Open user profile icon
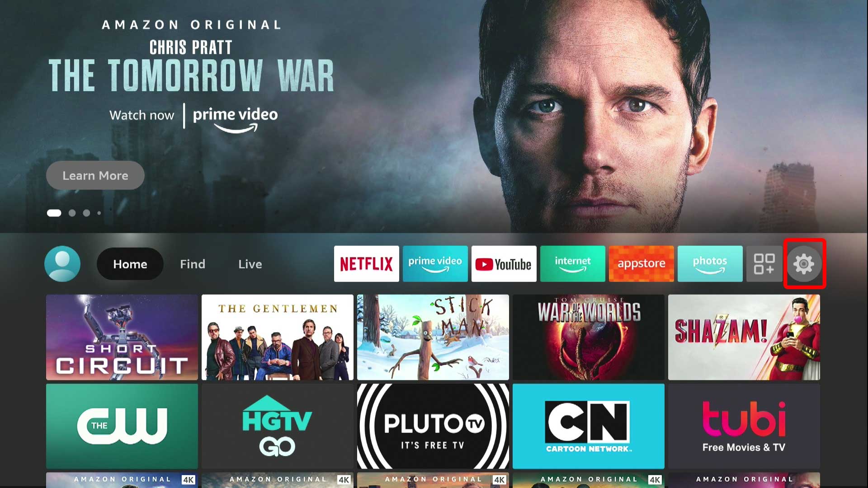The image size is (868, 488). (x=62, y=263)
